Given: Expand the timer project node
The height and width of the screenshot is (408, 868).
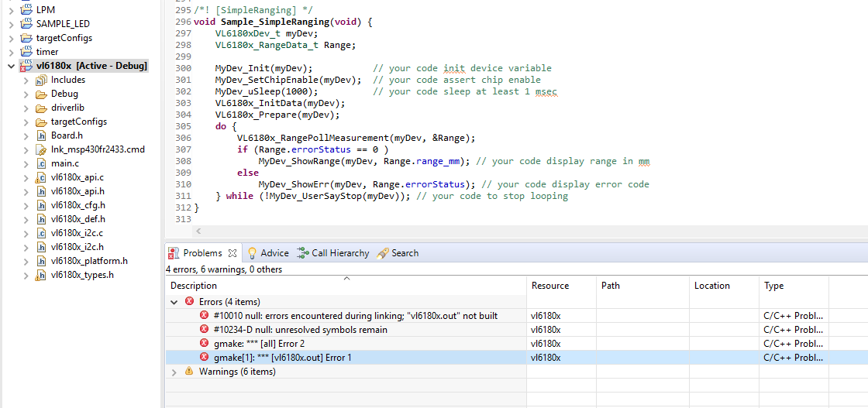Looking at the screenshot, I should click(12, 52).
